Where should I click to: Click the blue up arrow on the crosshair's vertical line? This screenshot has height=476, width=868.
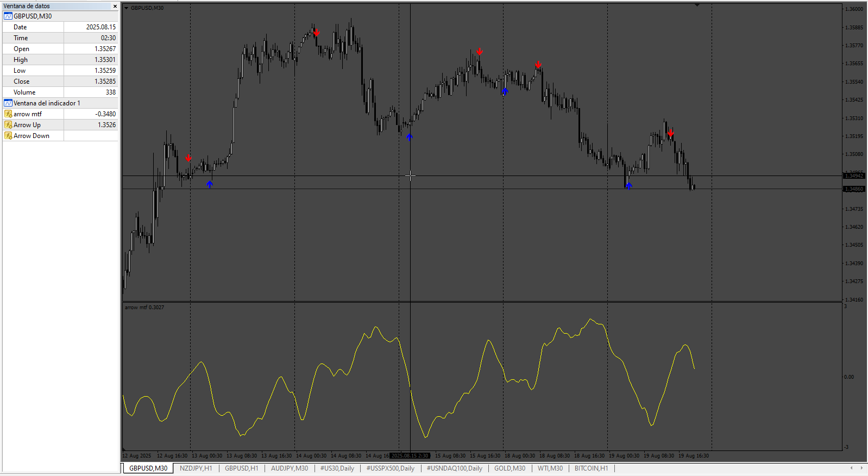click(x=410, y=137)
